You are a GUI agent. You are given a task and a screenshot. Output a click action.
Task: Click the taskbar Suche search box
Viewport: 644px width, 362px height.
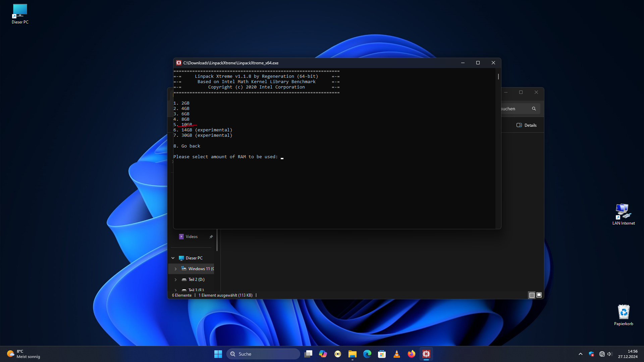point(263,354)
